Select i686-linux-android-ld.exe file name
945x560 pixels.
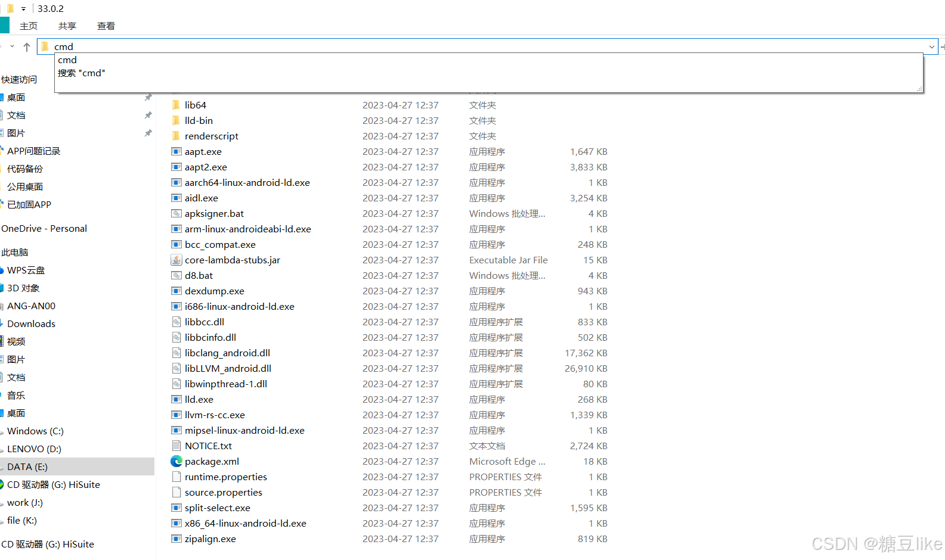[240, 307]
